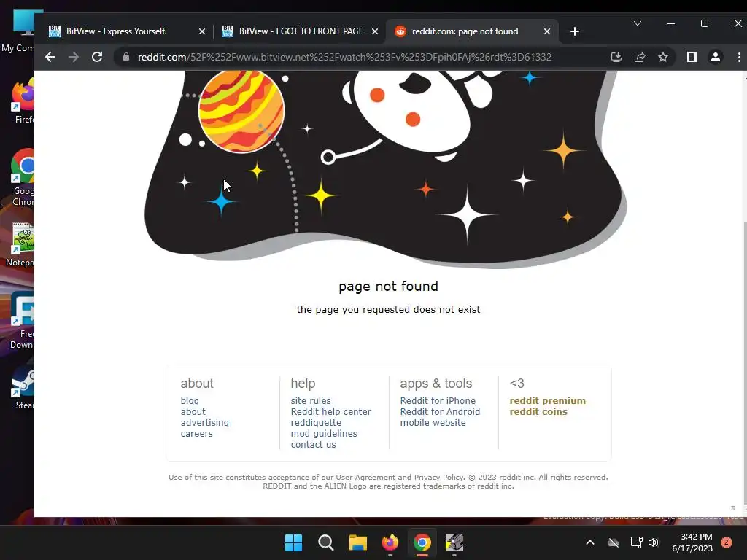Image resolution: width=747 pixels, height=560 pixels.
Task: Share this page using the share icon
Action: click(x=639, y=57)
